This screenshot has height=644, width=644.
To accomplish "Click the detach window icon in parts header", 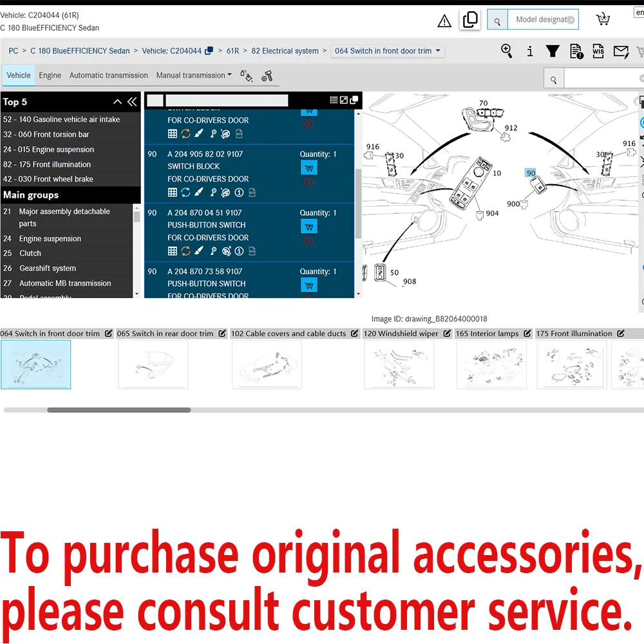I will tap(354, 100).
